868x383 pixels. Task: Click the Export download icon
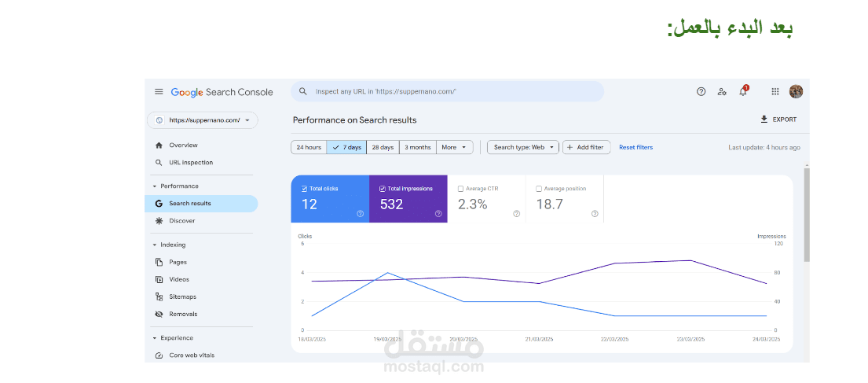tap(764, 120)
